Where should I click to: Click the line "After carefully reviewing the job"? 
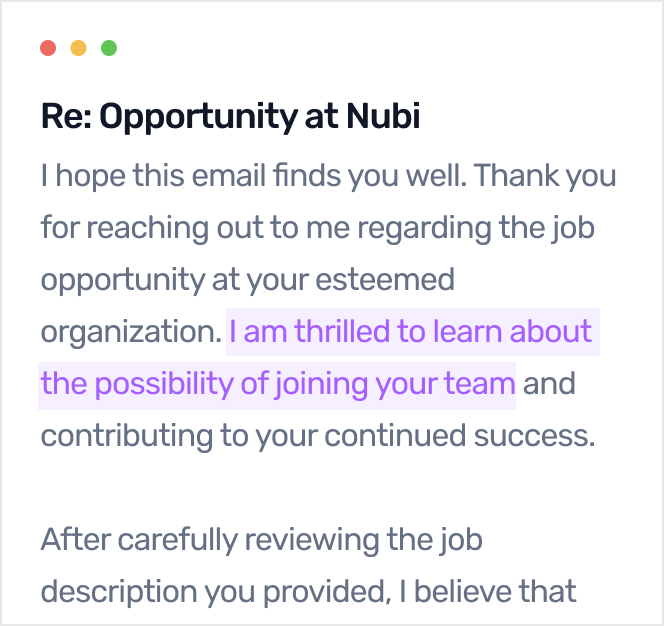pos(261,540)
